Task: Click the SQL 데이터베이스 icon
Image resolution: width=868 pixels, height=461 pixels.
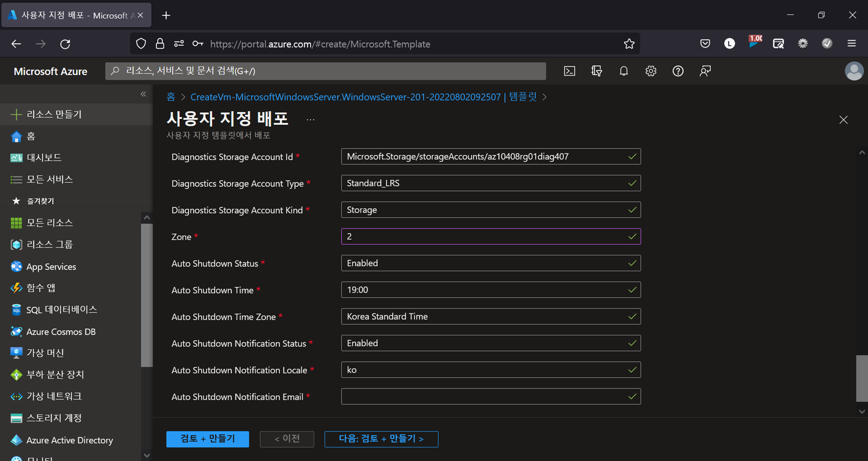Action: pos(16,310)
